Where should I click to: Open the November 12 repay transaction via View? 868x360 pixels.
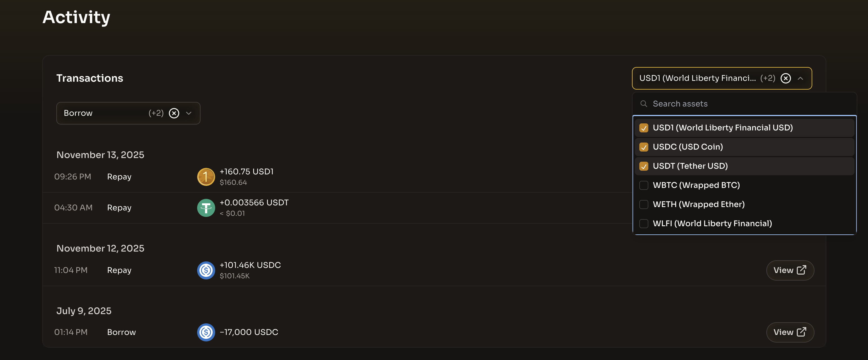point(790,270)
